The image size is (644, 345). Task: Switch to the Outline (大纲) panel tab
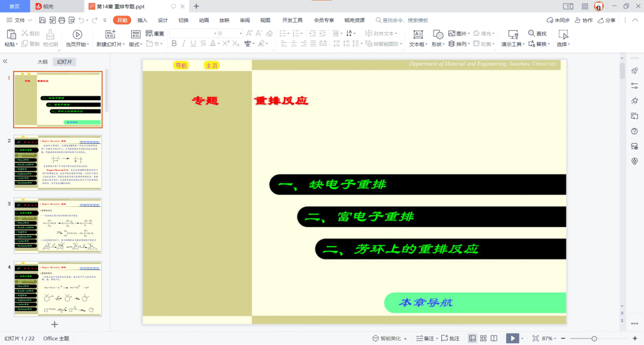point(42,62)
